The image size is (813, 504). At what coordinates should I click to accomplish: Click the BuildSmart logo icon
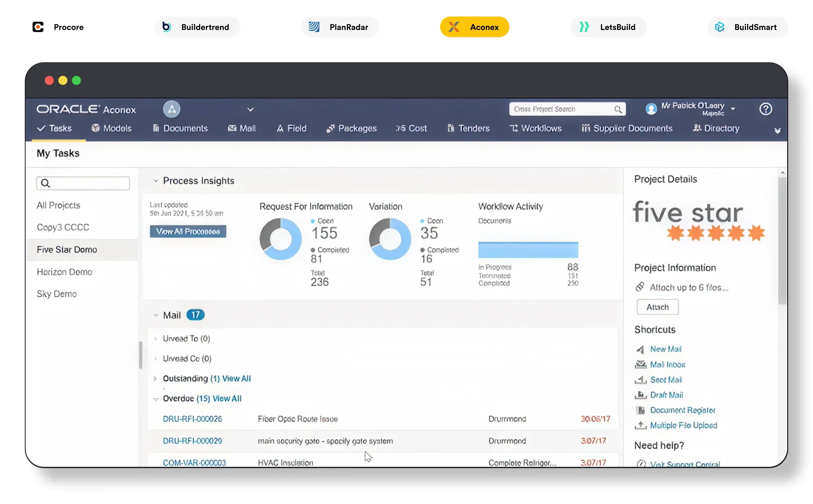pos(719,27)
